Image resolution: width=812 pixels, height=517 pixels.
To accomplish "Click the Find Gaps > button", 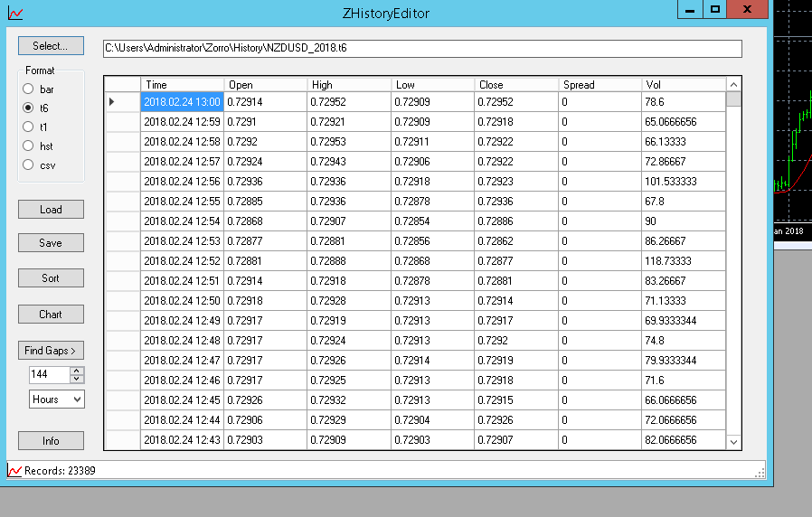I will point(51,351).
